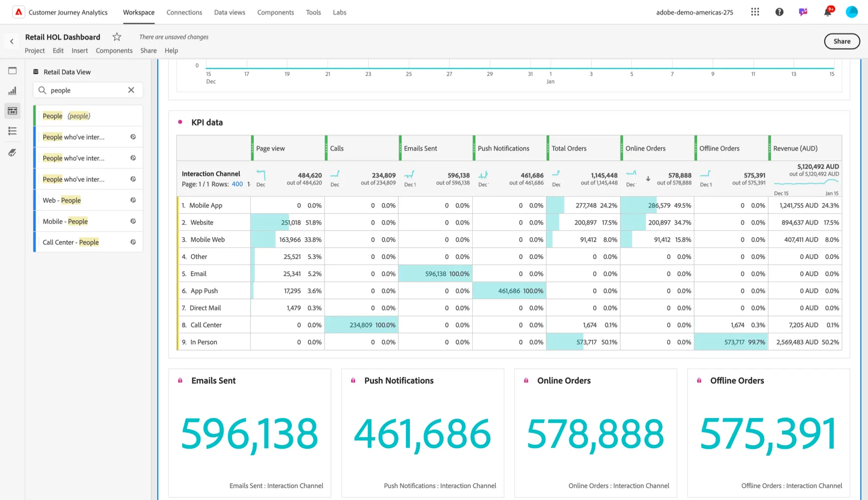This screenshot has height=500, width=868.
Task: Click the Share button
Action: point(842,41)
